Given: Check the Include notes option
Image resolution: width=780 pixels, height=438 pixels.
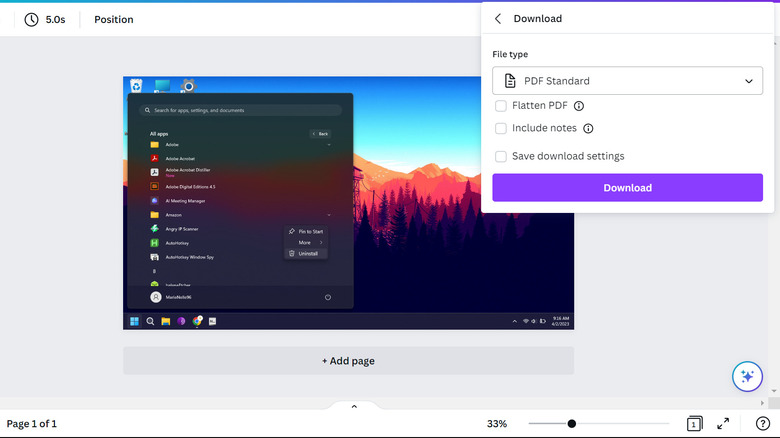Looking at the screenshot, I should point(501,128).
